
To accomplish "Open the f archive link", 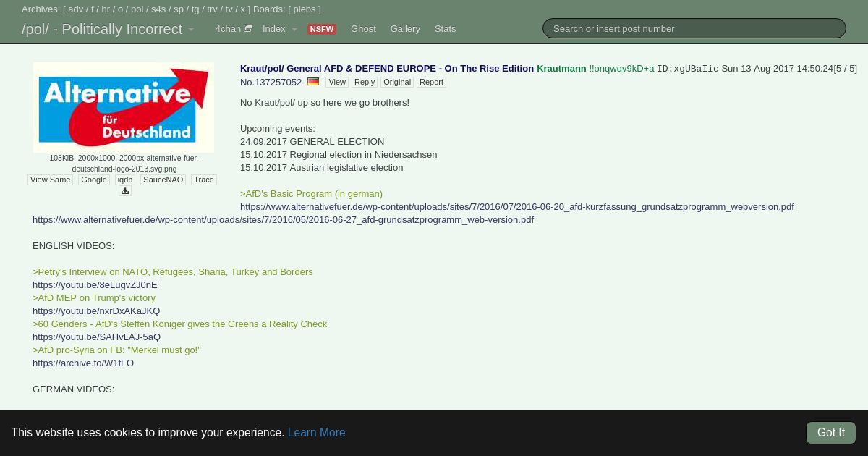I will 93,9.
